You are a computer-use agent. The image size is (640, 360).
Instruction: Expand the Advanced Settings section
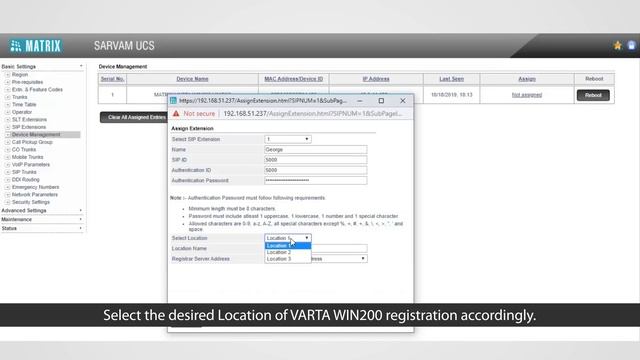click(x=42, y=210)
